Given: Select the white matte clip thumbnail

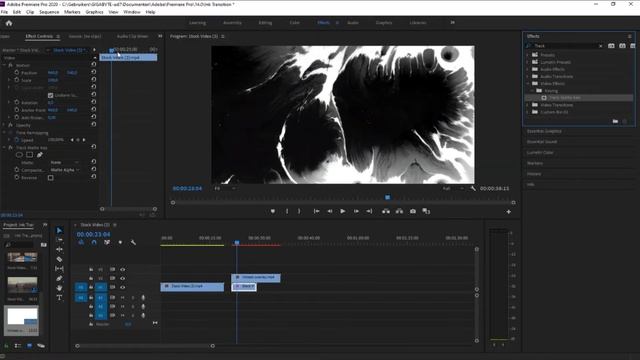Looking at the screenshot, I should [x=22, y=316].
